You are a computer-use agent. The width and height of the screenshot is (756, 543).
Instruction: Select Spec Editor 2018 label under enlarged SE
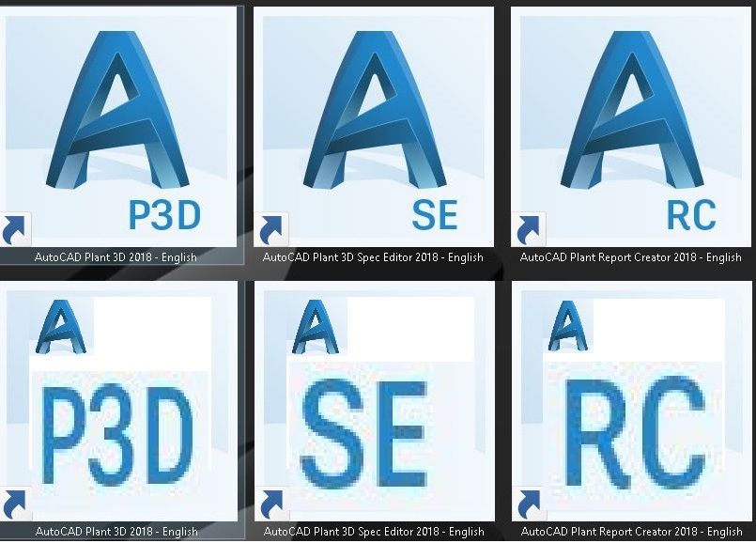coord(374,532)
